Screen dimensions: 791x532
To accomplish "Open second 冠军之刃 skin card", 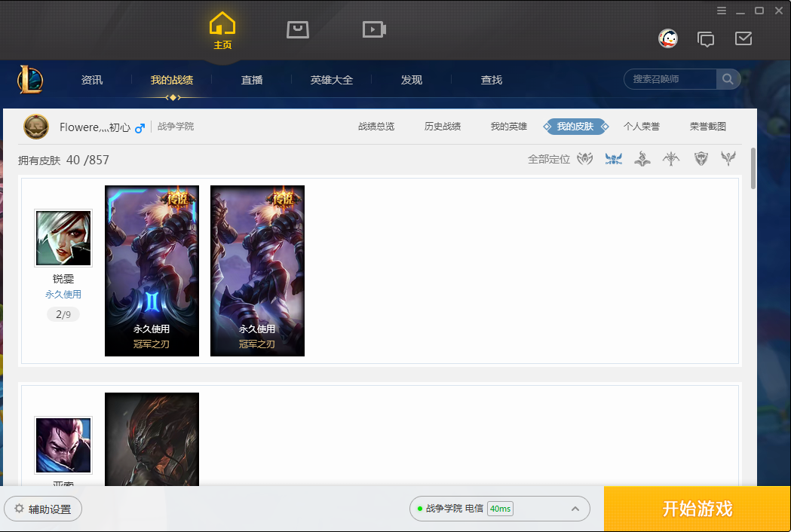I will (257, 271).
